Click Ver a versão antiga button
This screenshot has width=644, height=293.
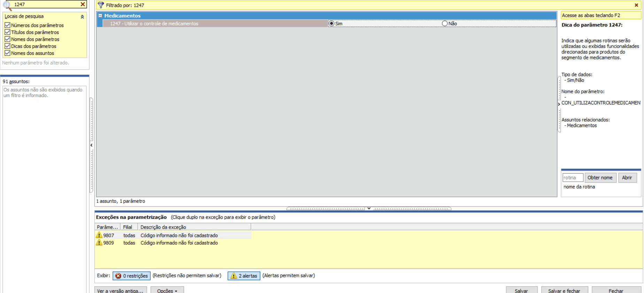[121, 290]
